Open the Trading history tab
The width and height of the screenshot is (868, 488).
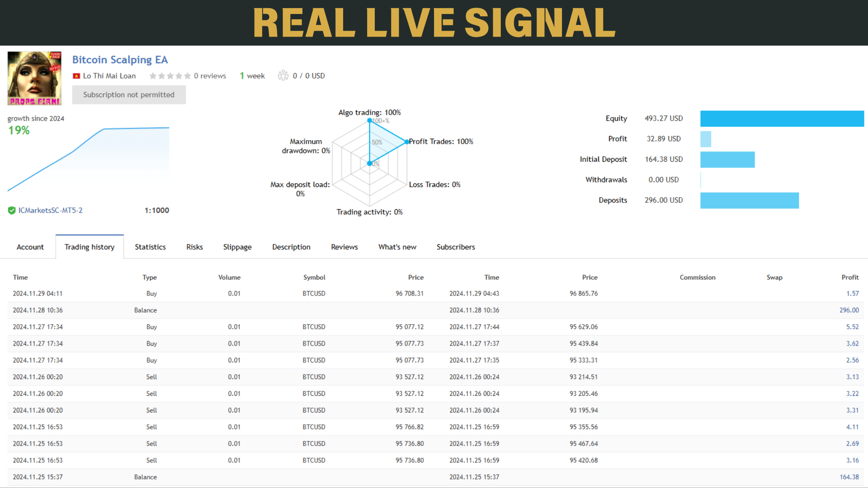(89, 247)
